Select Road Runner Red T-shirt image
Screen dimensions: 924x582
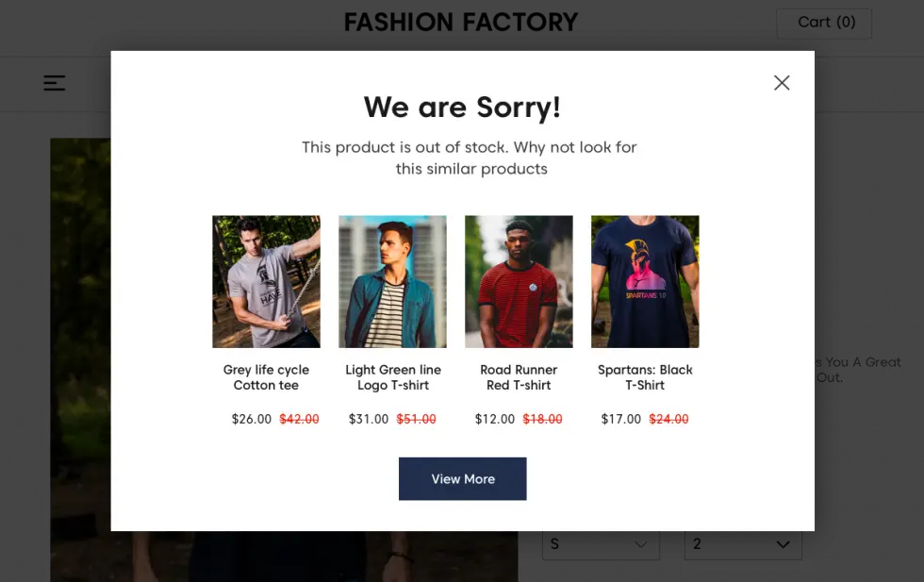click(x=519, y=281)
